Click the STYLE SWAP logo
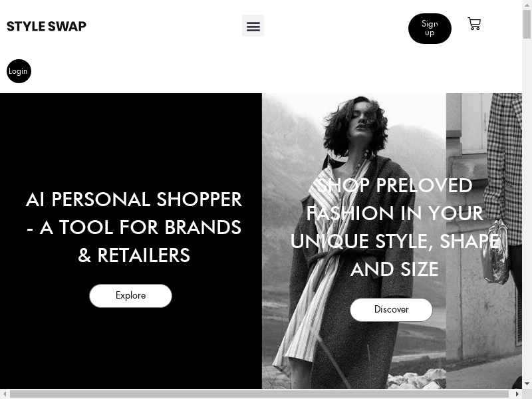532x399 pixels. pyautogui.click(x=47, y=27)
